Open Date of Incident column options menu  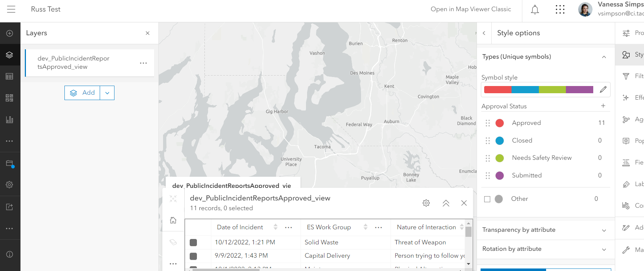[289, 227]
